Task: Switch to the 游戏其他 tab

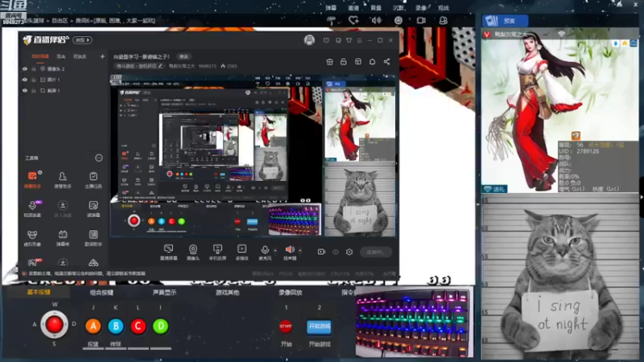Action: pos(227,292)
